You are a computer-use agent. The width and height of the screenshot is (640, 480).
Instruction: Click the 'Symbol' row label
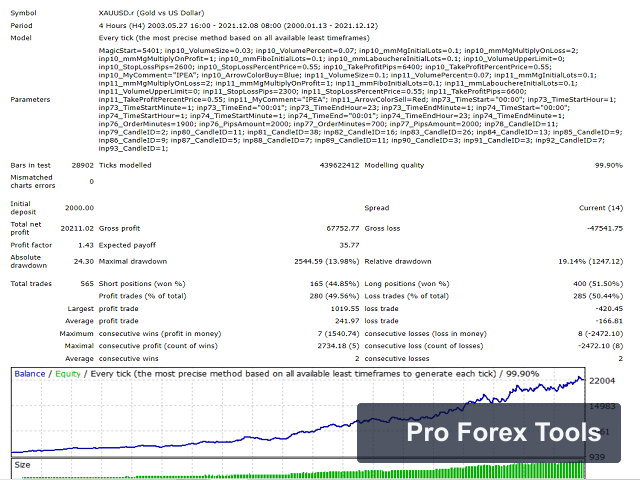[x=23, y=13]
